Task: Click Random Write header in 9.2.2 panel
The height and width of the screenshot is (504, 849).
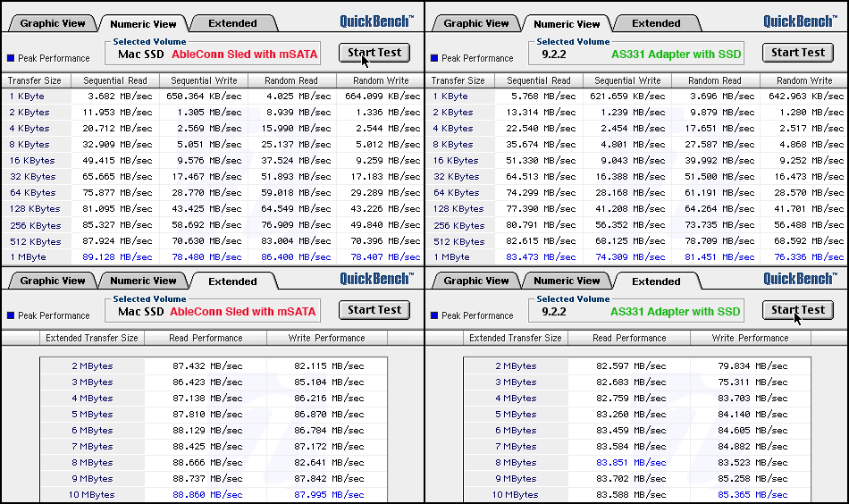Action: click(x=804, y=80)
